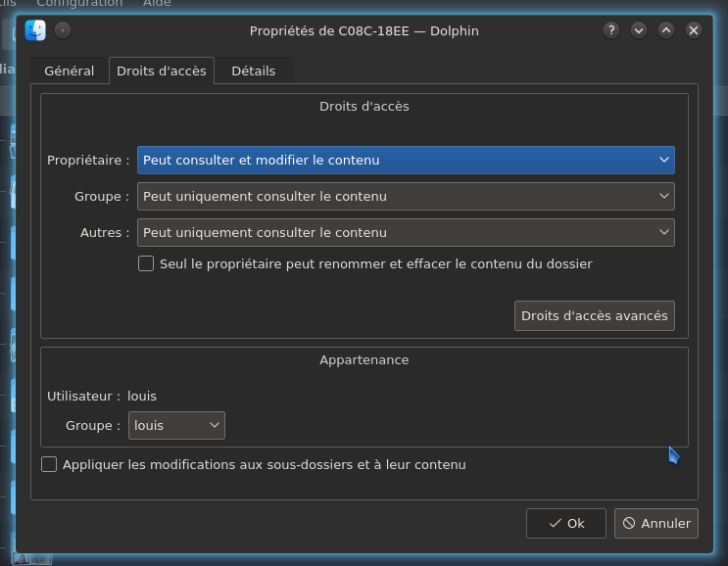Expand the Propriétaire permissions dropdown
Screen dimensions: 728x566
pyautogui.click(x=406, y=161)
